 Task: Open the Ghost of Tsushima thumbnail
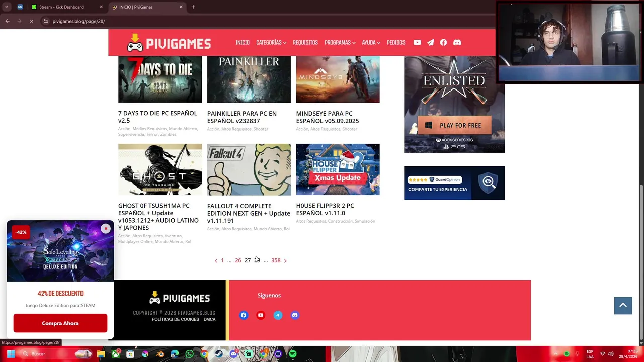(x=160, y=169)
